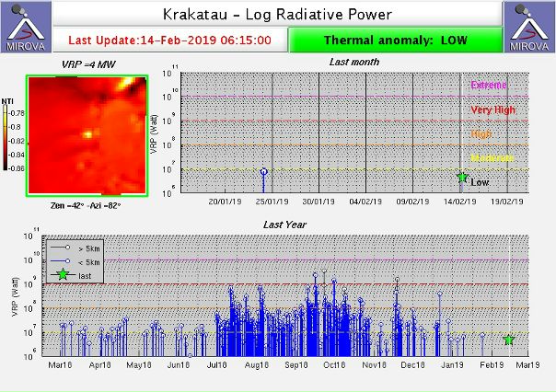The image size is (556, 392).
Task: Click the 'Very High' threshold label
Action: [x=488, y=110]
